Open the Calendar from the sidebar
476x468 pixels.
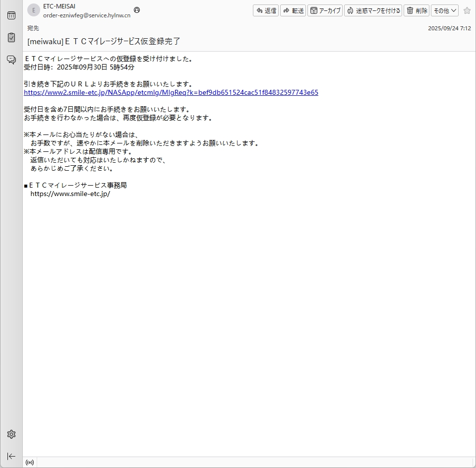coord(11,15)
